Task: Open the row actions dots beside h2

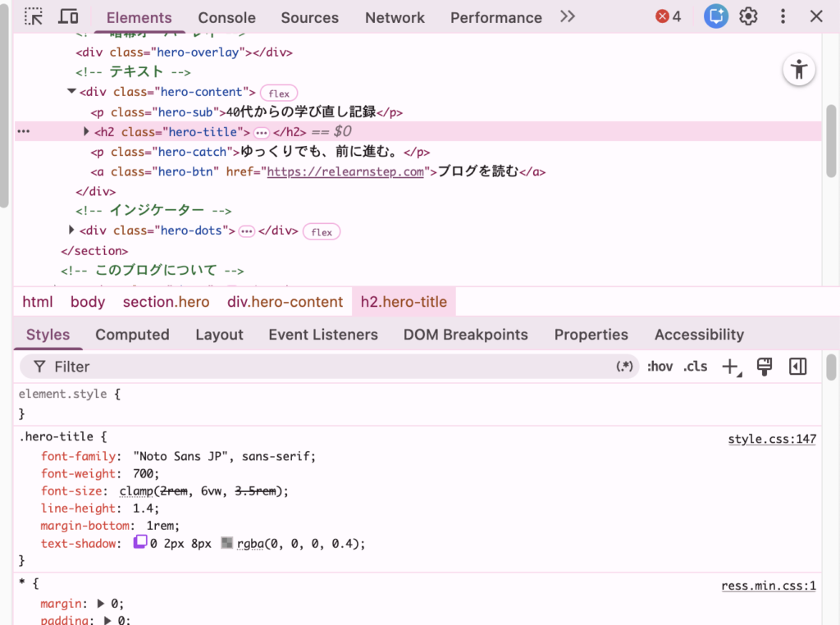Action: [x=24, y=131]
